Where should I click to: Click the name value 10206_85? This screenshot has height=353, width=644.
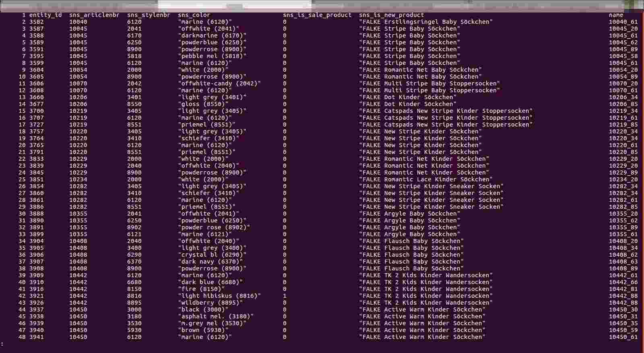point(623,104)
